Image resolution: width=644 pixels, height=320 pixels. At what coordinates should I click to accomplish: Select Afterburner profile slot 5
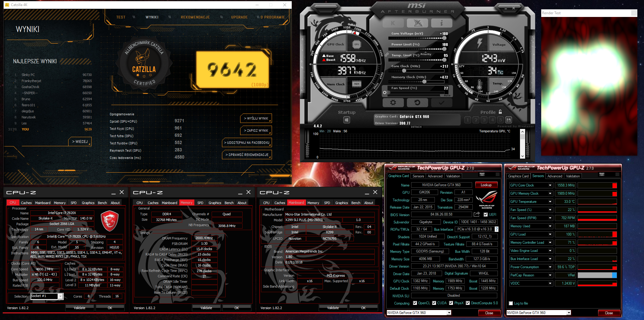click(501, 120)
